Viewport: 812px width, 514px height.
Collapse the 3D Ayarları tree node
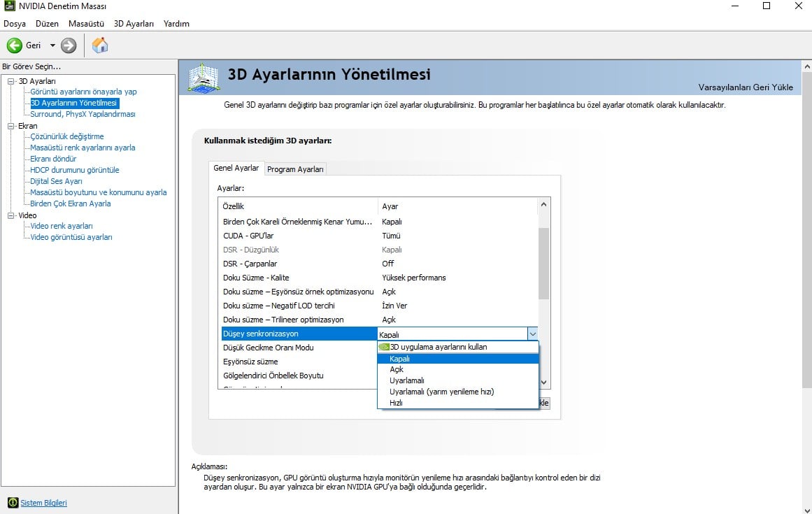(x=11, y=81)
